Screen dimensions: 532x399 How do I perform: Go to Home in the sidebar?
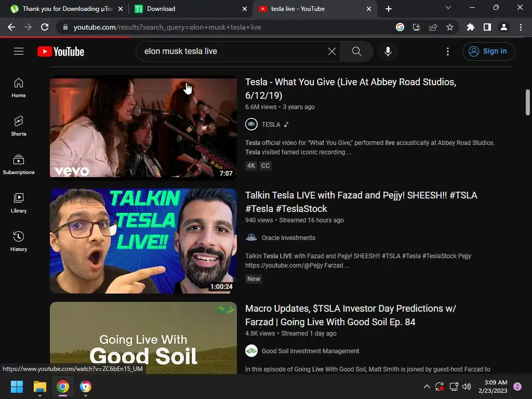click(19, 88)
